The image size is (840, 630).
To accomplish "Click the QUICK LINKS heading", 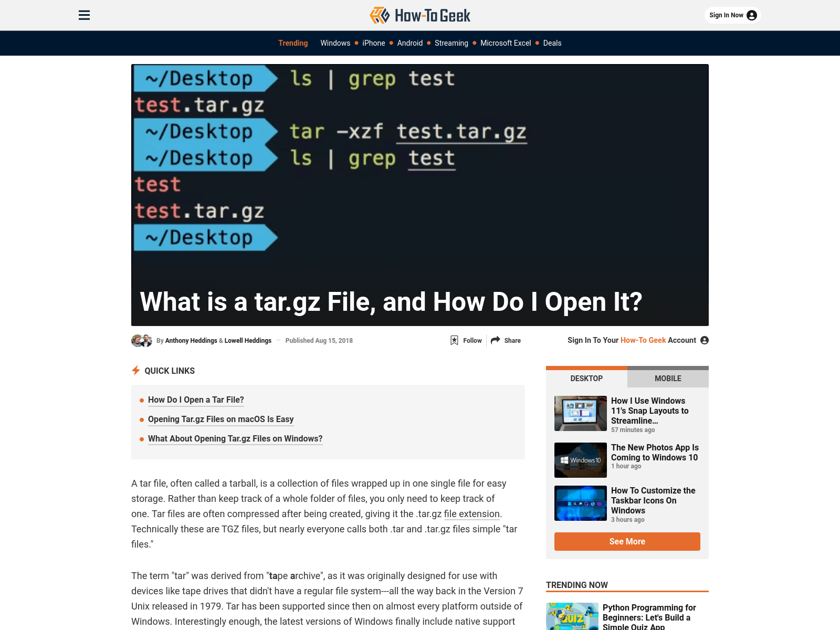I will coord(170,371).
